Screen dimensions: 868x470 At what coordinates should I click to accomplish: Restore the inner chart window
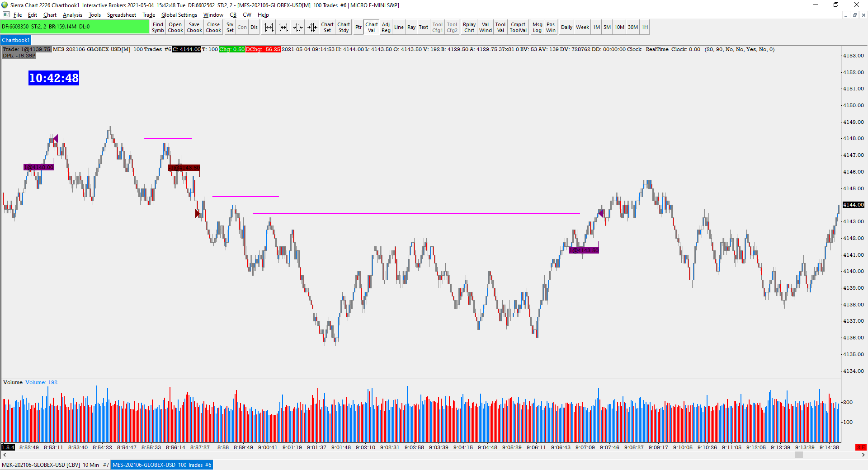coord(854,15)
